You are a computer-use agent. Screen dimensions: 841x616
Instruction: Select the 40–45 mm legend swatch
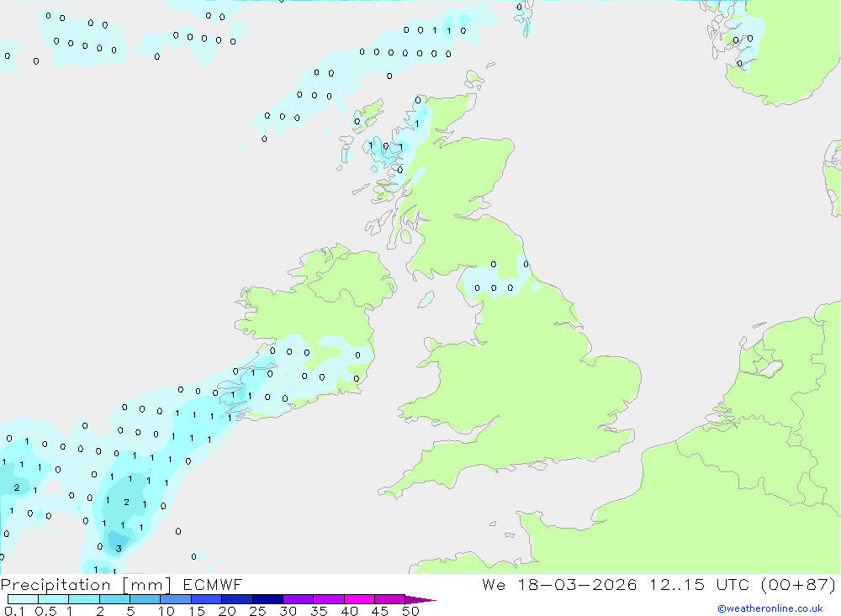pos(359,599)
